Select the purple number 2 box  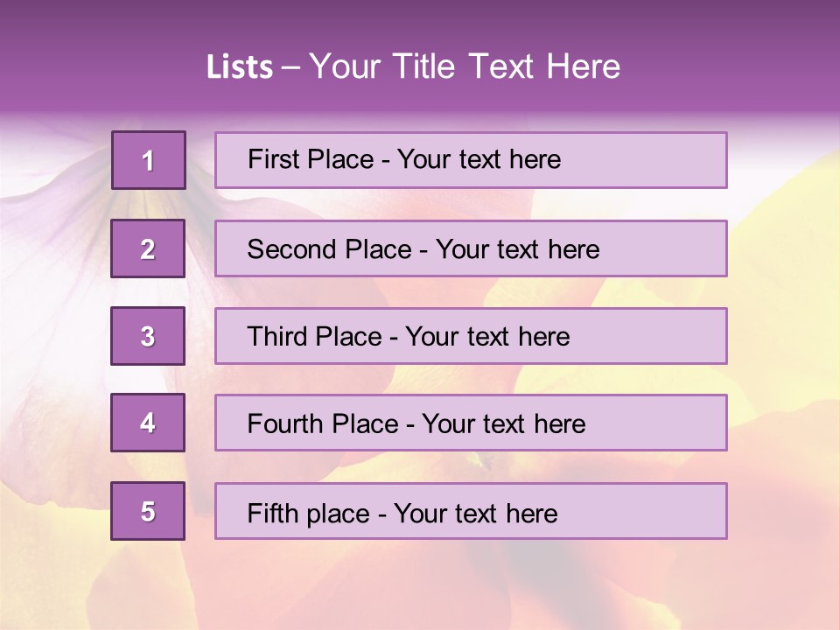(x=148, y=248)
